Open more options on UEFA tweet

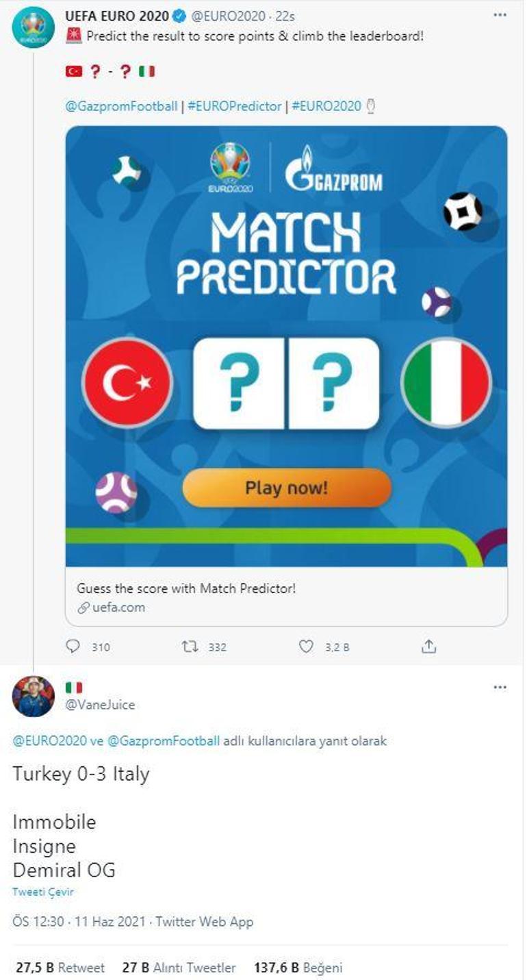click(500, 15)
